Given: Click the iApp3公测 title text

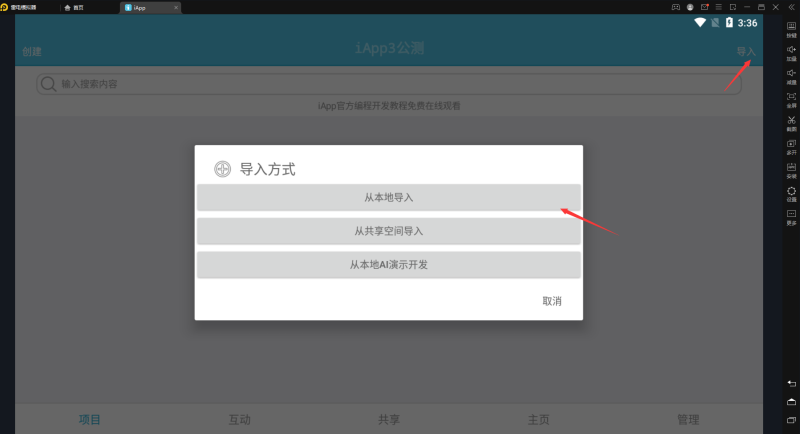Looking at the screenshot, I should (389, 48).
